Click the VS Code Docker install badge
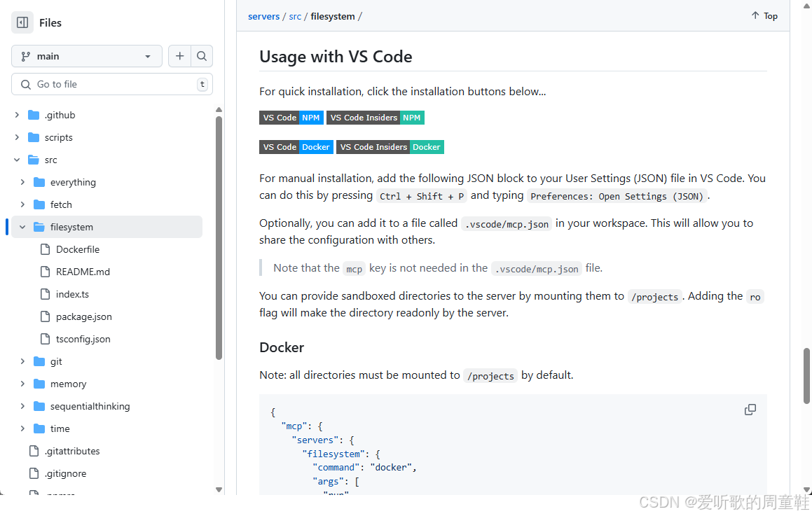The height and width of the screenshot is (516, 812). [296, 147]
